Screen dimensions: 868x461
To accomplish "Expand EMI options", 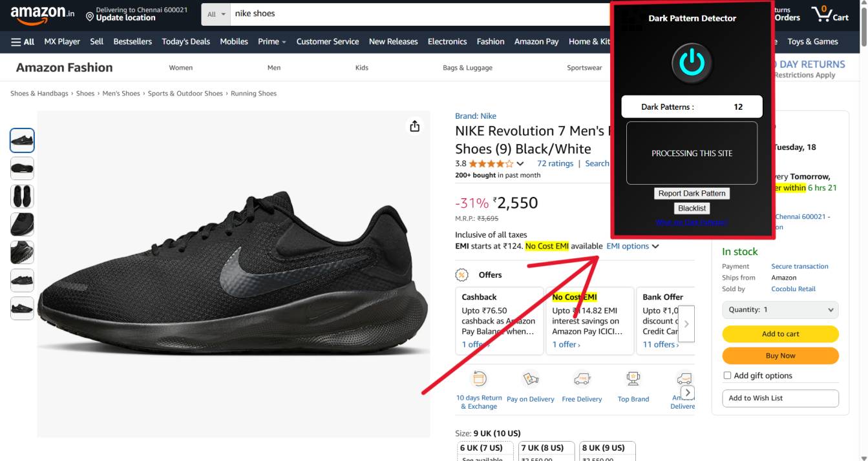I will [632, 246].
